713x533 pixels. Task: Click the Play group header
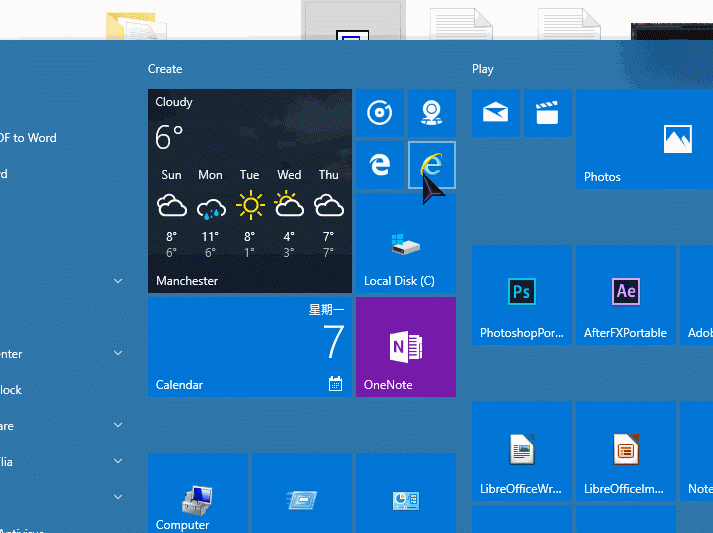(x=482, y=69)
